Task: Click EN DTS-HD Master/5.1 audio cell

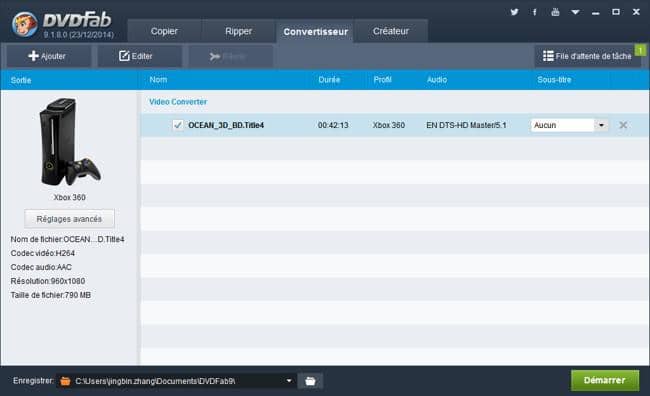Action: [x=466, y=125]
